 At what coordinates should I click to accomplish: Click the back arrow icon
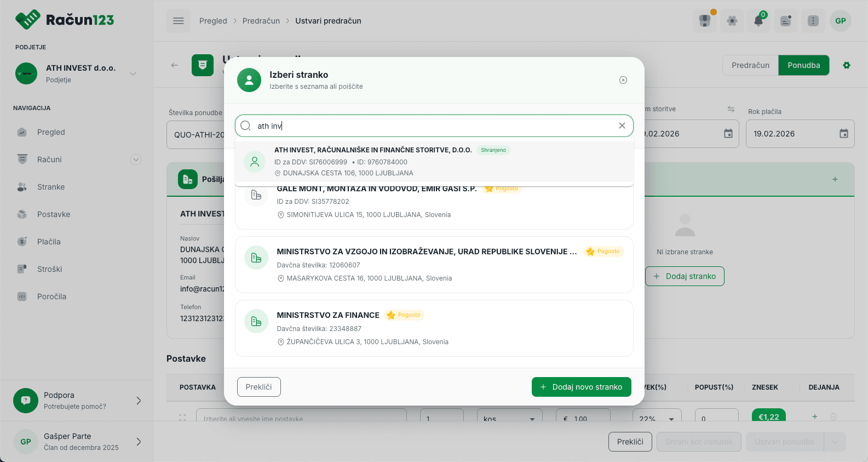pos(175,65)
